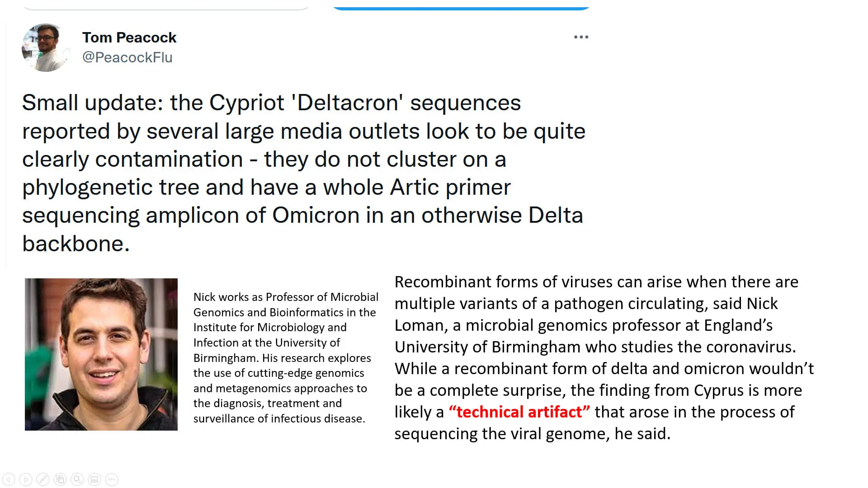Open the tweet's three-dot more menu
Image resolution: width=868 pixels, height=488 pixels.
(x=581, y=37)
